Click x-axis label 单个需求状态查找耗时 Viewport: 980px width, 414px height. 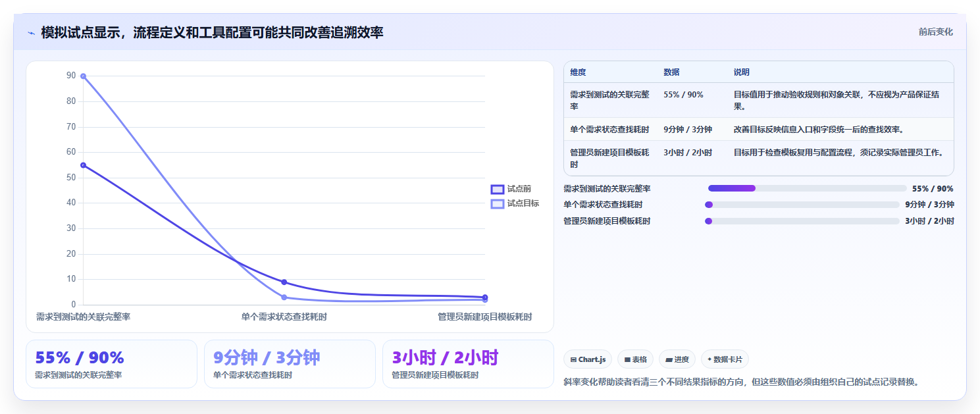click(x=284, y=317)
